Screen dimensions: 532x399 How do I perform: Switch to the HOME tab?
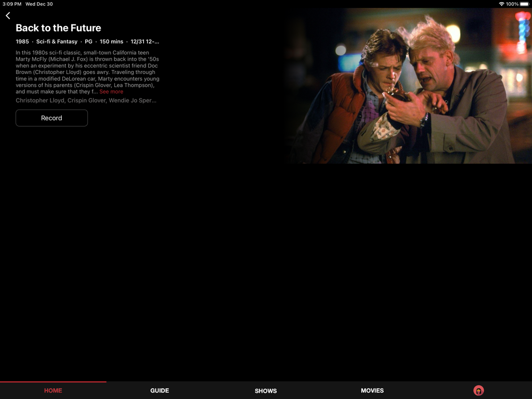(53, 390)
